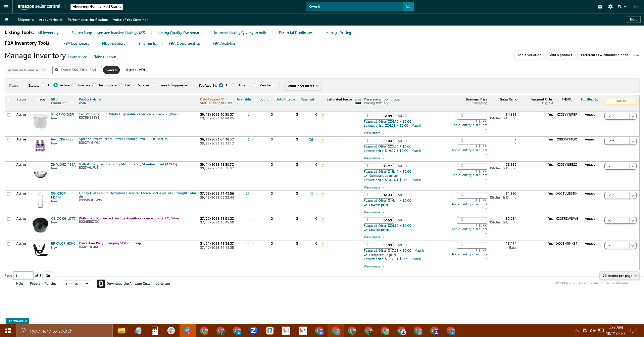Select the Inactive status filter
The height and width of the screenshot is (337, 644).
[74, 85]
